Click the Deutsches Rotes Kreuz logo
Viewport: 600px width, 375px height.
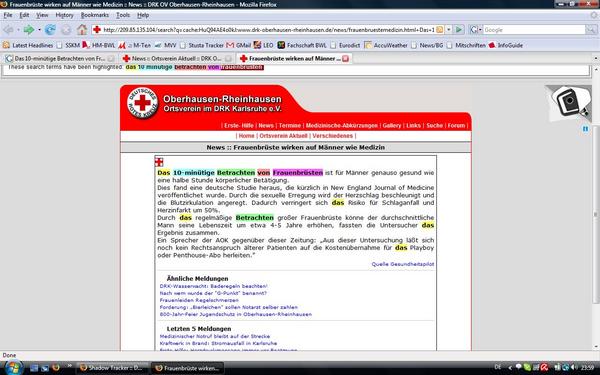coord(142,103)
